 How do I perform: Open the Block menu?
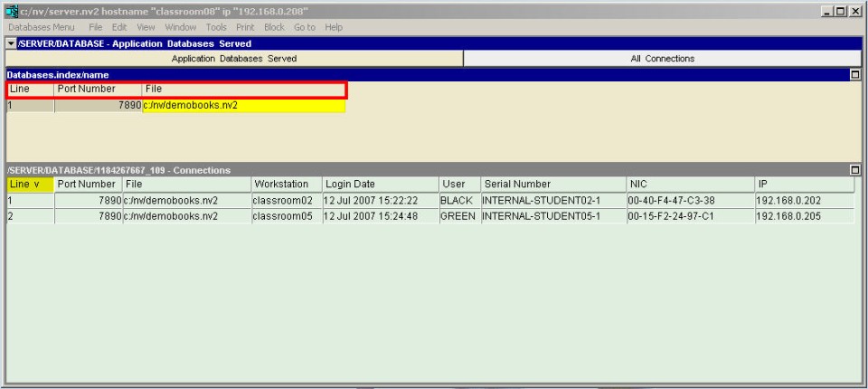click(x=274, y=28)
